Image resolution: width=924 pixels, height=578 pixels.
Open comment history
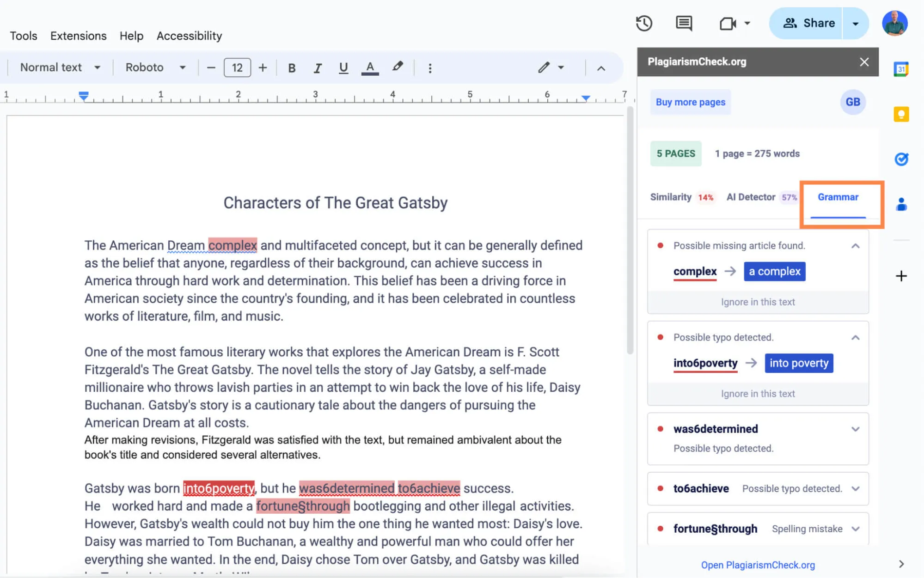683,23
